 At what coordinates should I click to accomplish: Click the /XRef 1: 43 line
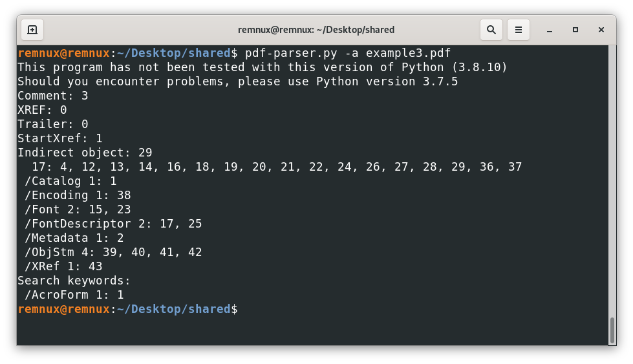coord(63,266)
